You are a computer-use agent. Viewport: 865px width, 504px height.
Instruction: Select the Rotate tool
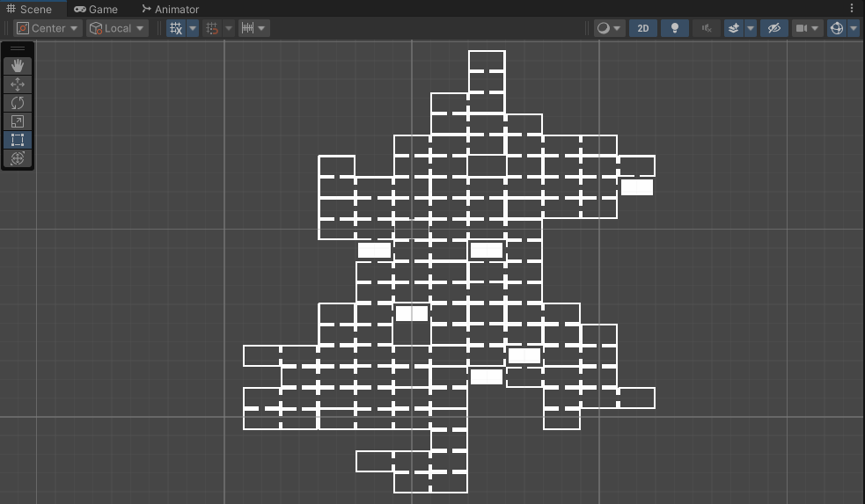point(18,103)
